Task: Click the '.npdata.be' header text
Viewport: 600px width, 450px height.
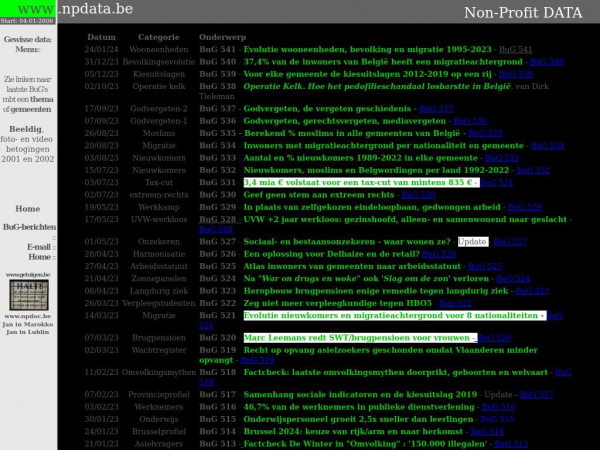Action: [96, 9]
